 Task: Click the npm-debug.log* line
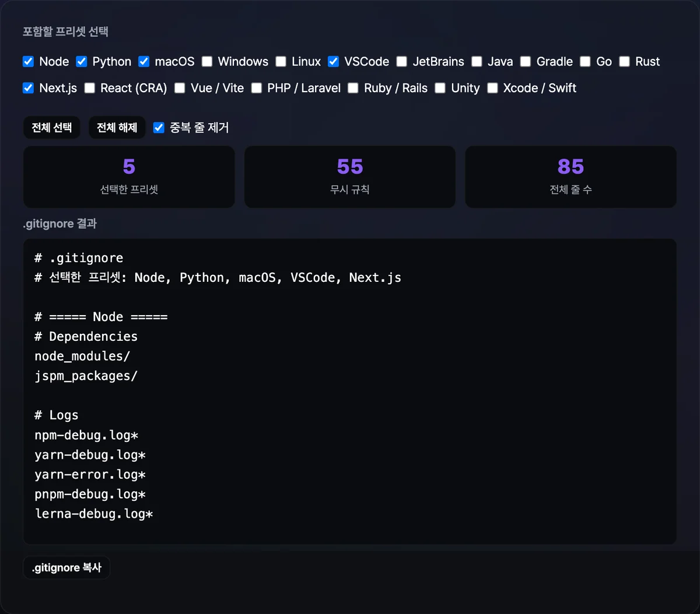coord(86,435)
